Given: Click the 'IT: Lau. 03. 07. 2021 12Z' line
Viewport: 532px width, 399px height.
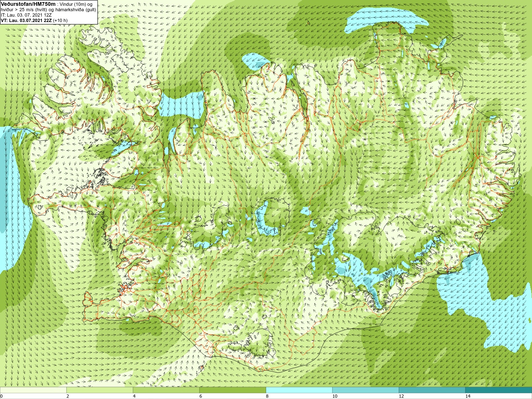Looking at the screenshot, I should tap(26, 15).
